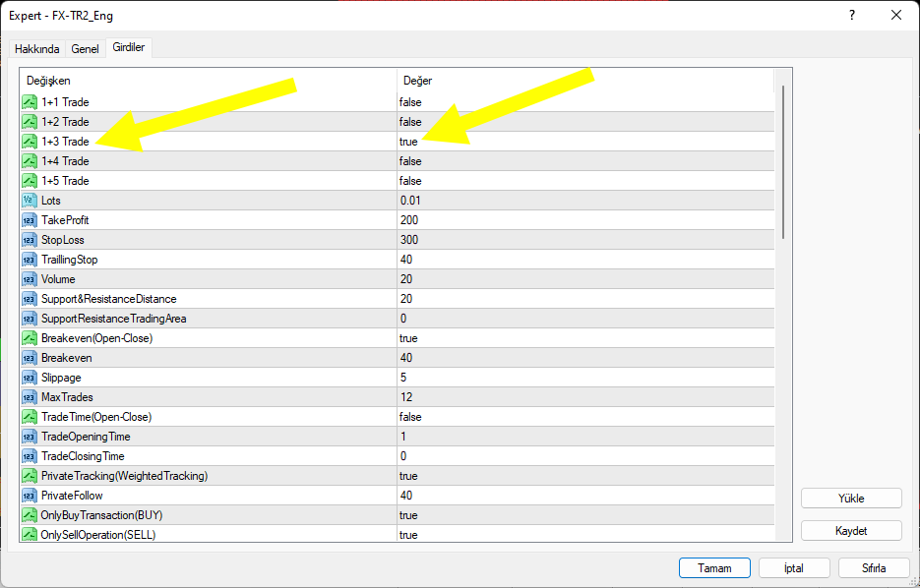Click the Slippage row icon

click(x=30, y=378)
